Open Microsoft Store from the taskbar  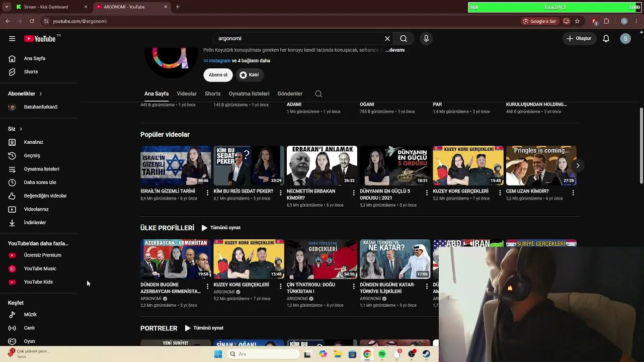pyautogui.click(x=352, y=354)
